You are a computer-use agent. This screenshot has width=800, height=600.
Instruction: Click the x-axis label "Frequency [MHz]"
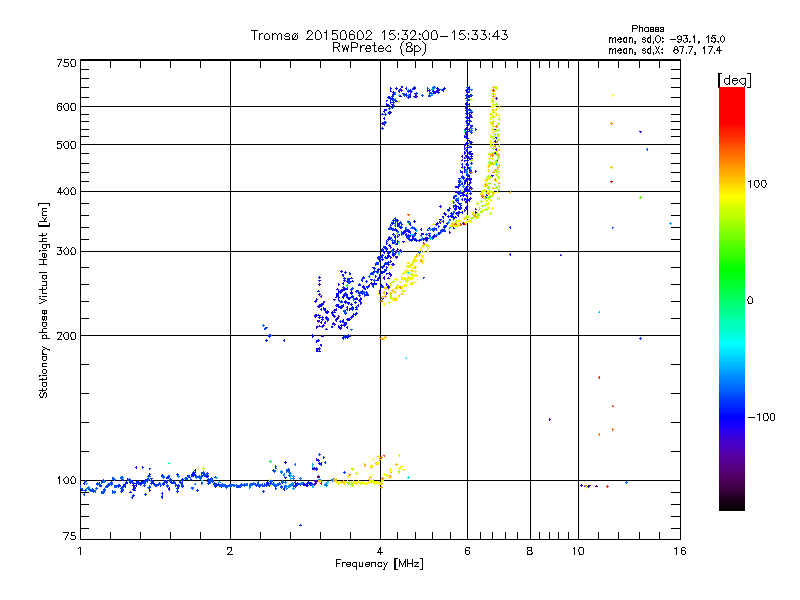click(x=379, y=564)
